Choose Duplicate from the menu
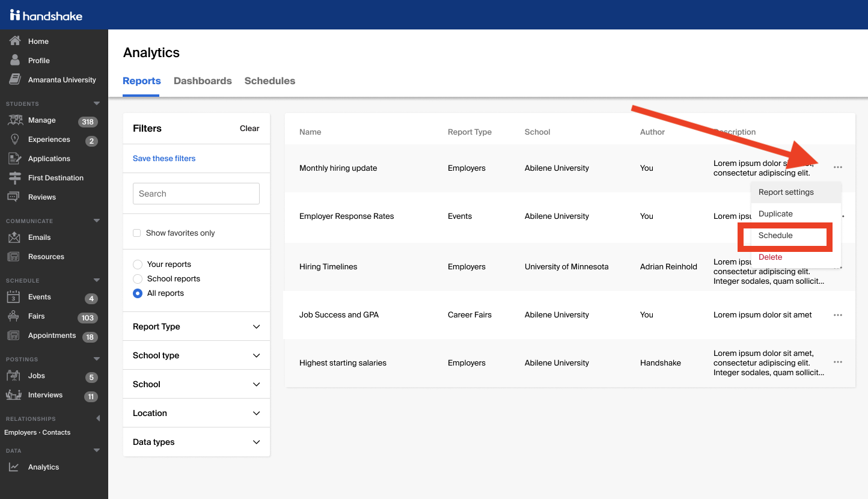The width and height of the screenshot is (868, 499). (x=796, y=214)
